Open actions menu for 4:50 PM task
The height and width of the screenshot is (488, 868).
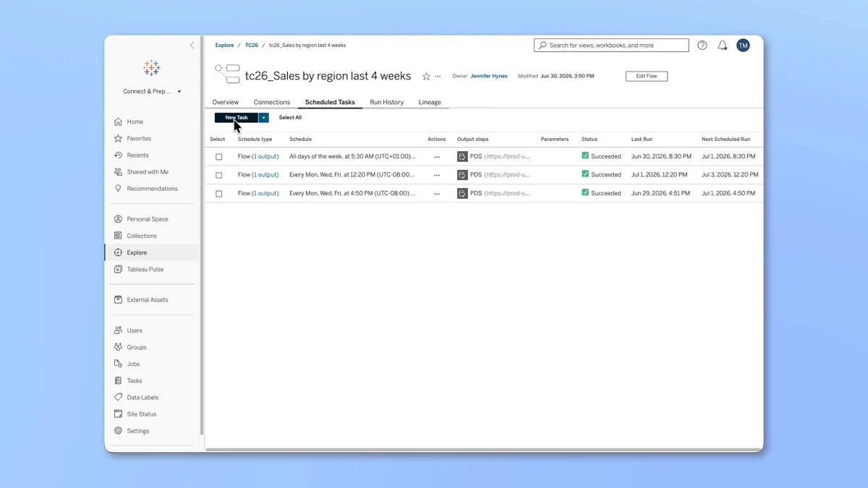(437, 194)
